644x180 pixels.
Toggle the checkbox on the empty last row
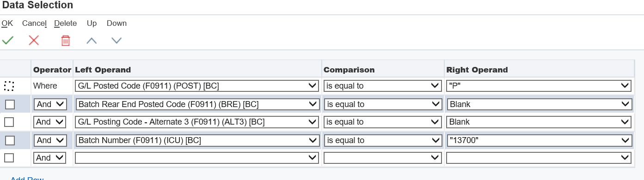click(9, 158)
